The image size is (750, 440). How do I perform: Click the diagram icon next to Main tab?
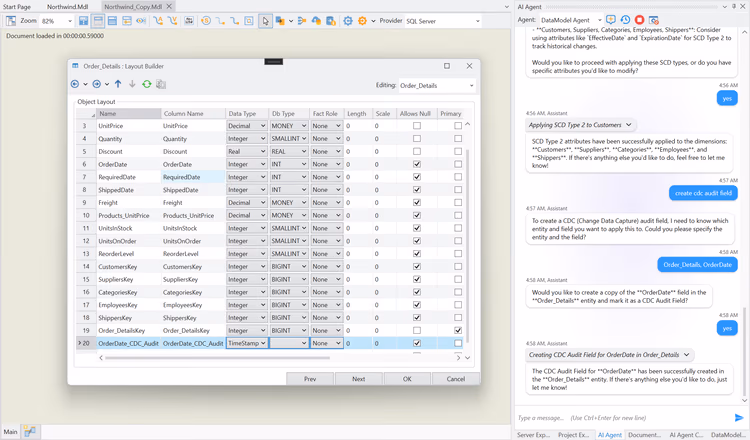pyautogui.click(x=30, y=431)
